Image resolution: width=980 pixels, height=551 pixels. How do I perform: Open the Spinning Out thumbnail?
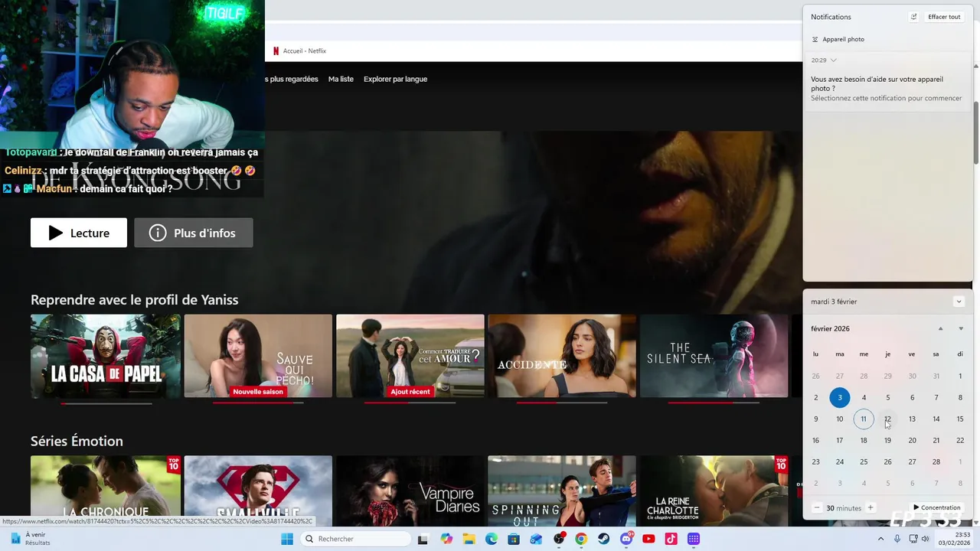[x=562, y=485]
